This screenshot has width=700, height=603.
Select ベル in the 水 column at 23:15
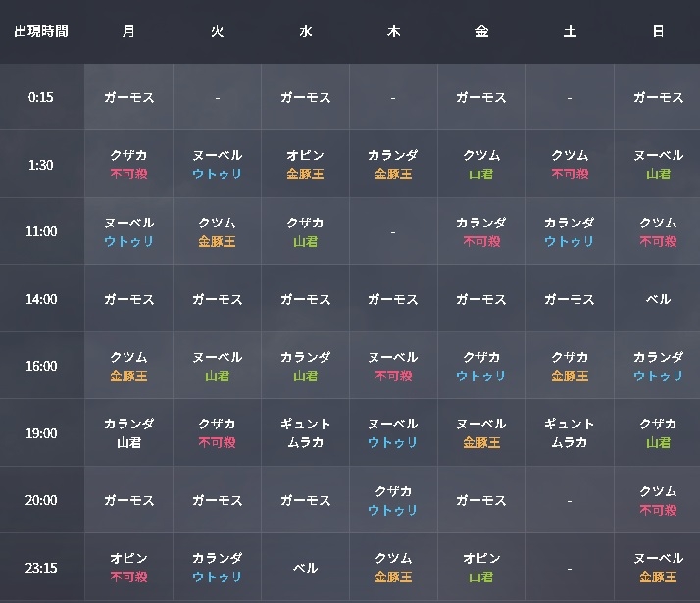(305, 567)
